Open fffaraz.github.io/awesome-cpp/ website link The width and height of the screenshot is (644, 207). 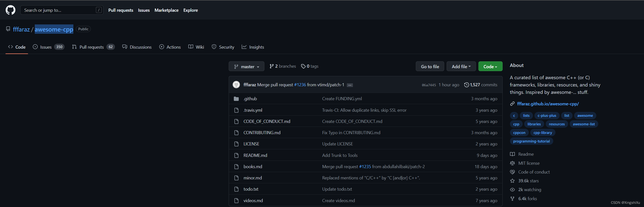click(x=548, y=104)
